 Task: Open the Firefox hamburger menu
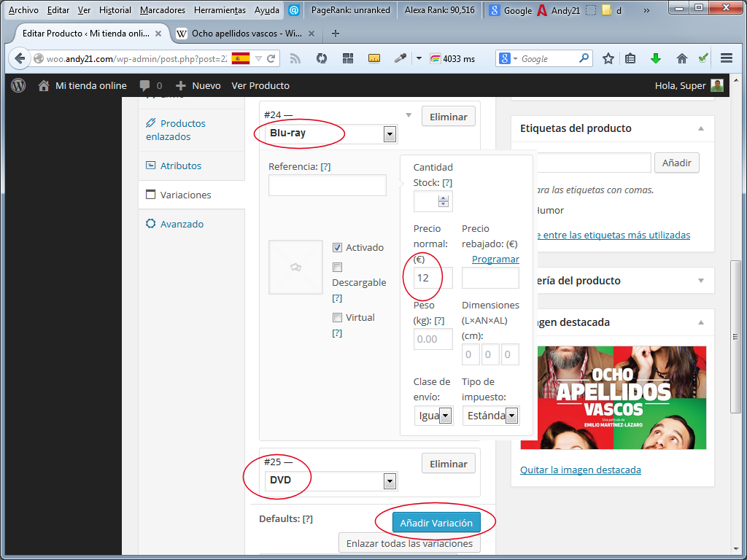727,58
